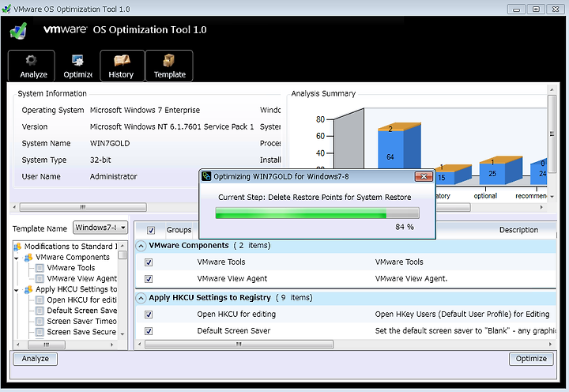Uncheck Default Screen Saver item
569x392 pixels.
149,331
